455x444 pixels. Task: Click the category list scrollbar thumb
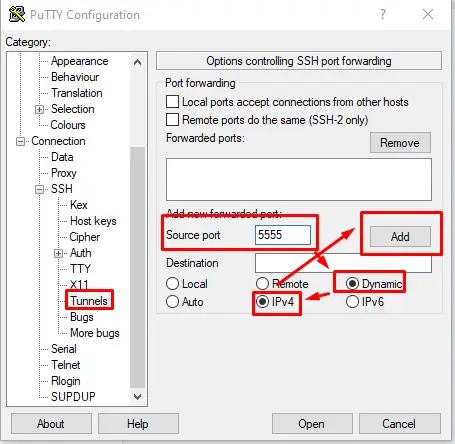(x=137, y=267)
